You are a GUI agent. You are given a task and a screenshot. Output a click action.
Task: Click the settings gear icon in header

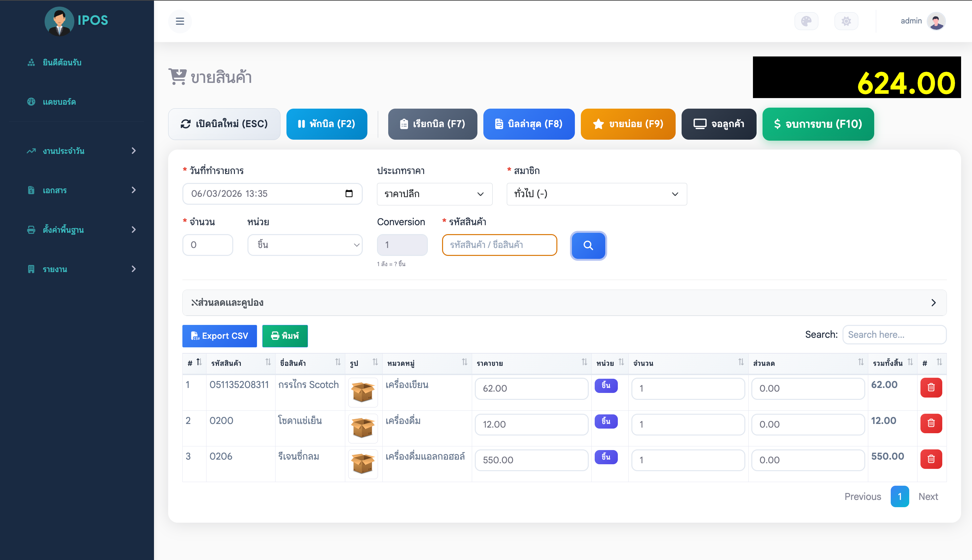click(x=846, y=21)
